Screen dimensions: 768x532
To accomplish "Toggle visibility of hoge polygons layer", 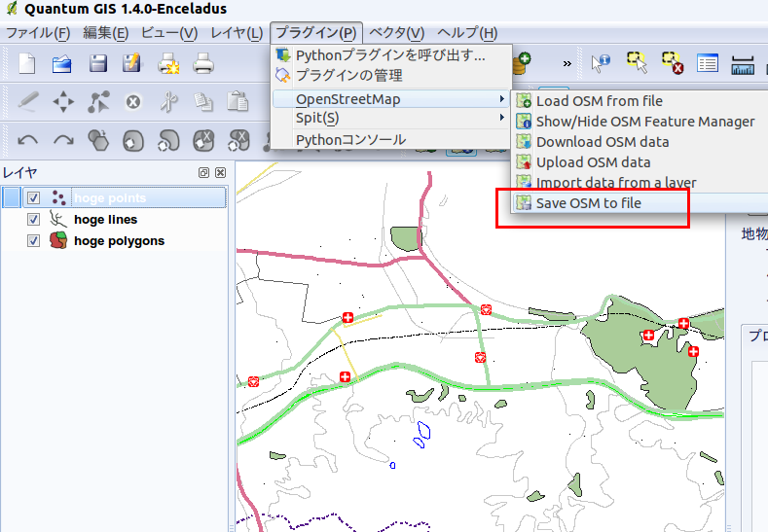I will coord(33,241).
